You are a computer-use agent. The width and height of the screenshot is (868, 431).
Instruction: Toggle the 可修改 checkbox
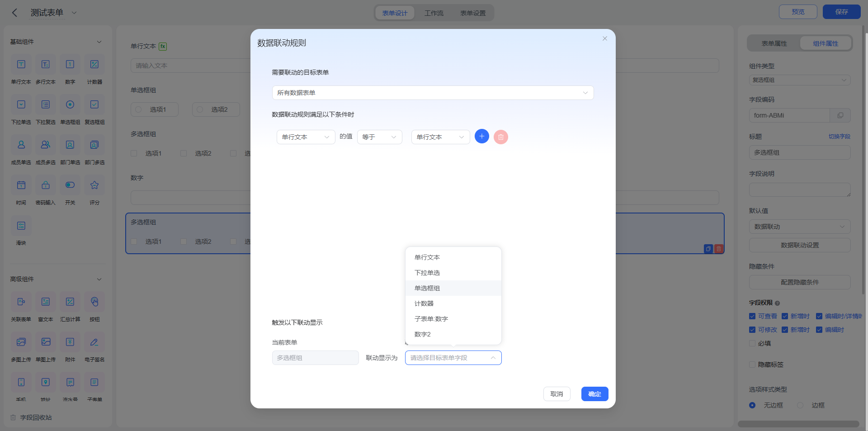coord(752,330)
